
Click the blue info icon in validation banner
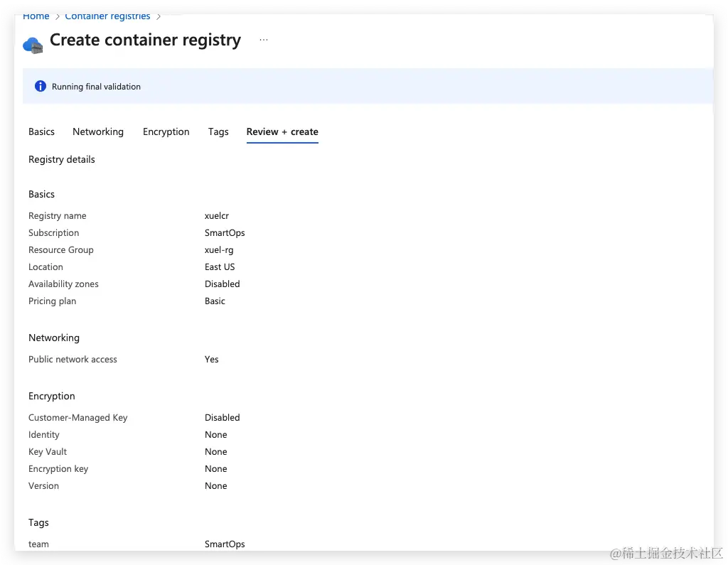tap(41, 86)
